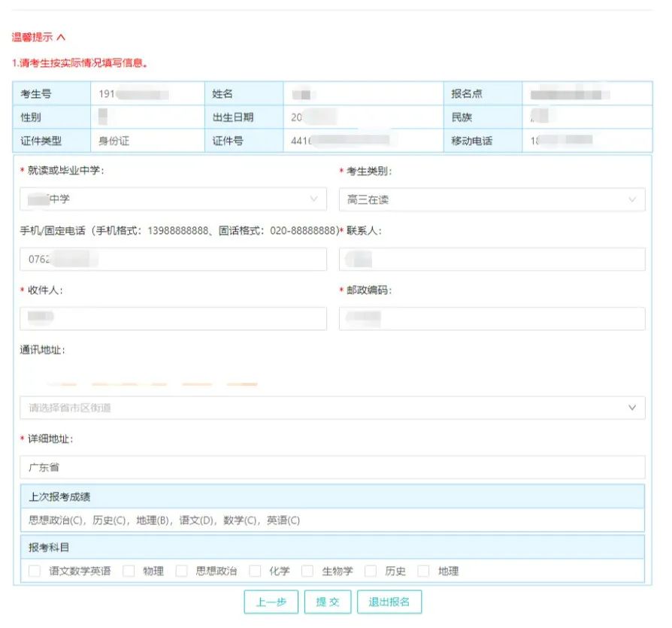This screenshot has width=672, height=628.
Task: Select the 思想政治 checkbox
Action: point(182,572)
